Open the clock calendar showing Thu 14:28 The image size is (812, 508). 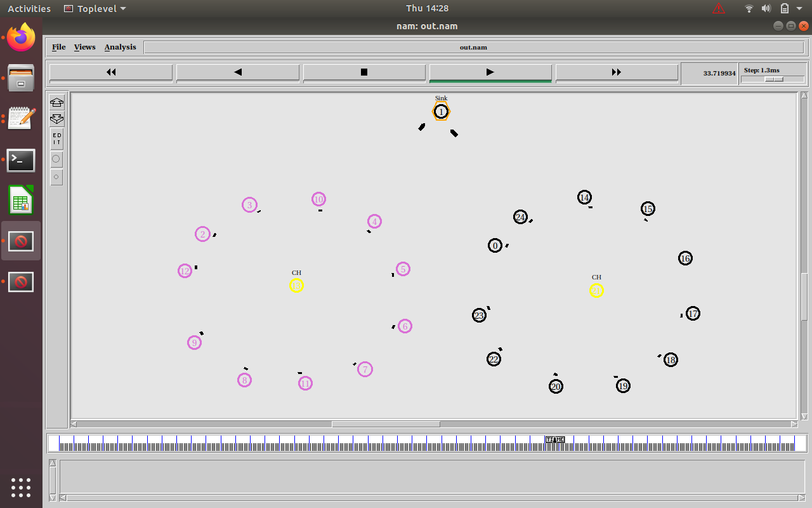pos(428,8)
